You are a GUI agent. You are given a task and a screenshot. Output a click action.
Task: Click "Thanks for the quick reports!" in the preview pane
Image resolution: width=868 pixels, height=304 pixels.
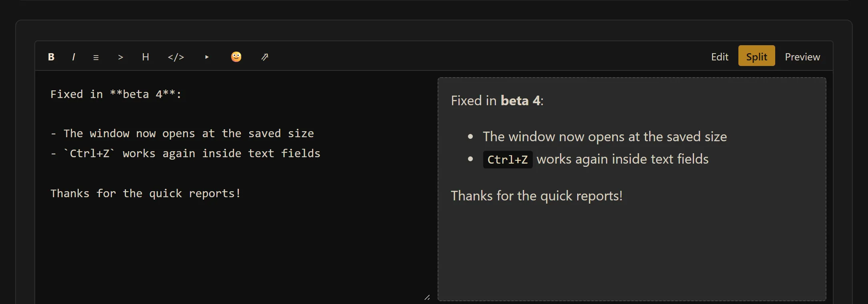(x=537, y=196)
